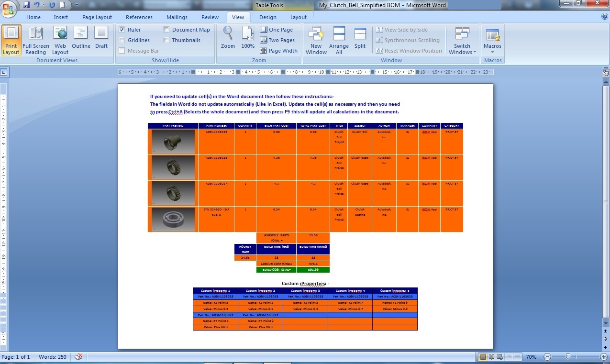Open the Review tab

coord(210,17)
